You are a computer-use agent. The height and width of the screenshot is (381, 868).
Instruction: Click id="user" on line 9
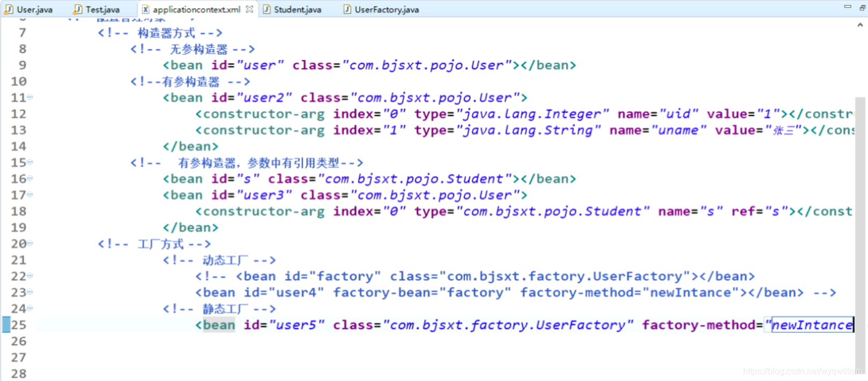point(248,65)
